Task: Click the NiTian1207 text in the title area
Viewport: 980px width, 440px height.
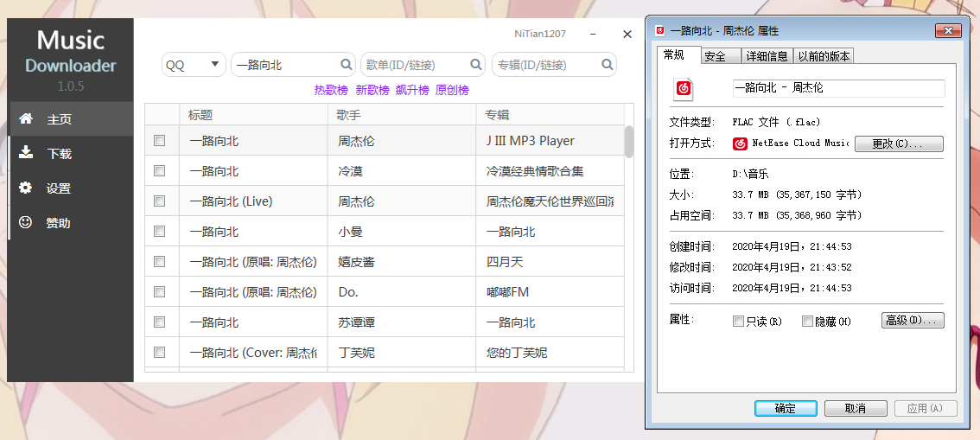Action: pyautogui.click(x=540, y=34)
